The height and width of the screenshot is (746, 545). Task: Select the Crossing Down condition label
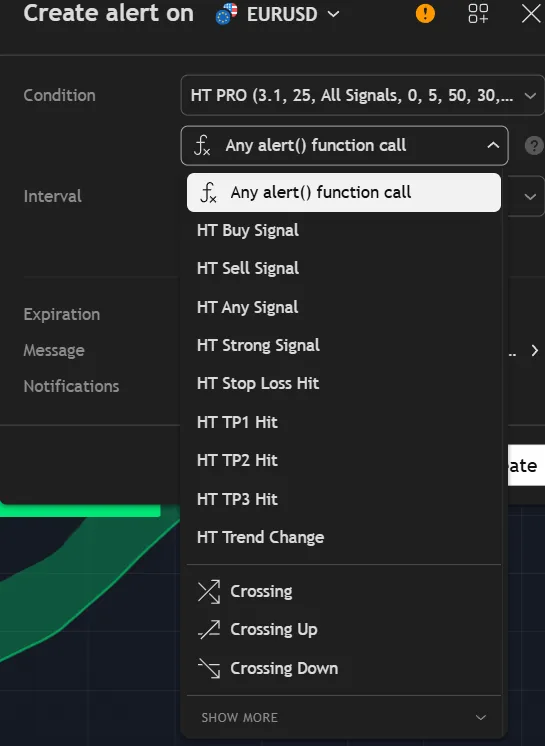point(284,668)
